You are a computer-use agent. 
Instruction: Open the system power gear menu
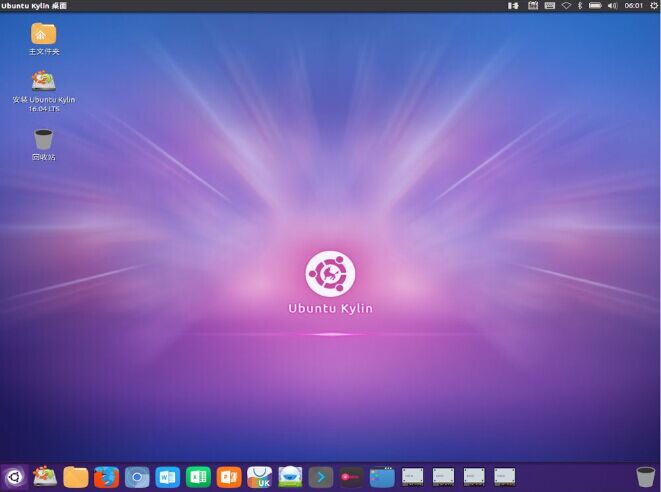pyautogui.click(x=652, y=6)
